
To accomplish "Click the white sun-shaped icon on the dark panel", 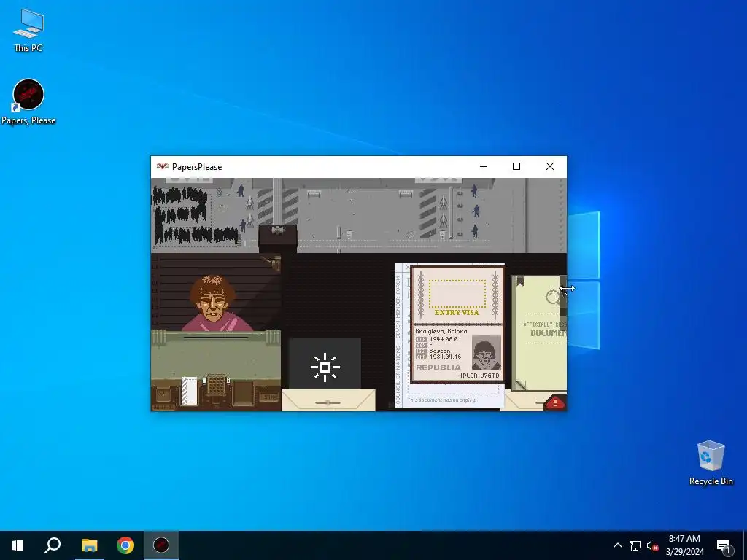I will [x=325, y=367].
